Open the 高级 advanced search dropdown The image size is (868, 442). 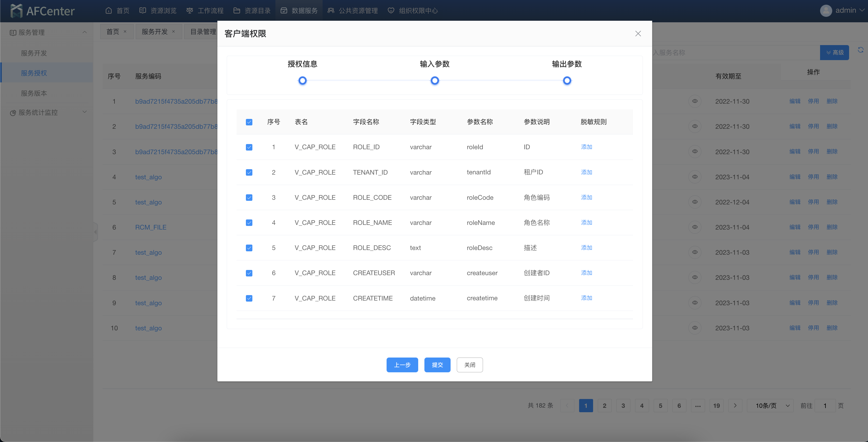coord(834,53)
